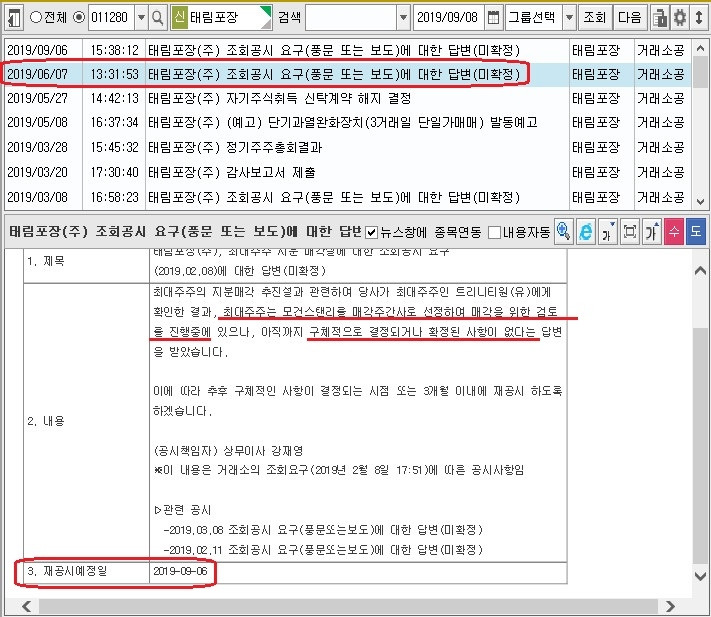Click the 태림포장 stock name field
This screenshot has height=617, width=711.
click(221, 18)
